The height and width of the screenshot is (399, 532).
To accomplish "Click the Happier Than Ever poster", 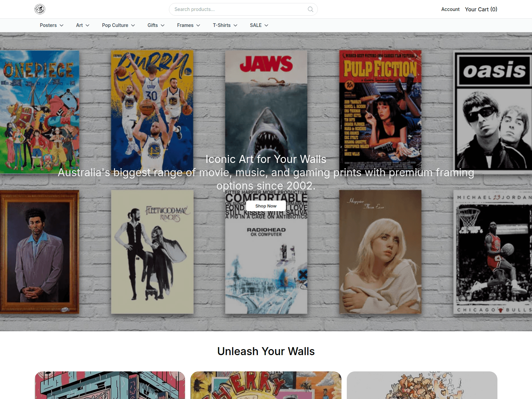I will click(x=380, y=252).
